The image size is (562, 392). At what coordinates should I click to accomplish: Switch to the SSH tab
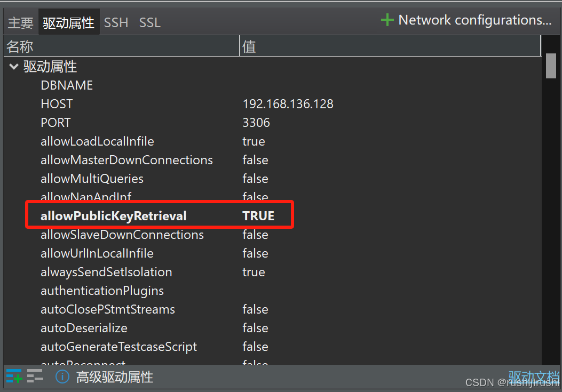116,22
